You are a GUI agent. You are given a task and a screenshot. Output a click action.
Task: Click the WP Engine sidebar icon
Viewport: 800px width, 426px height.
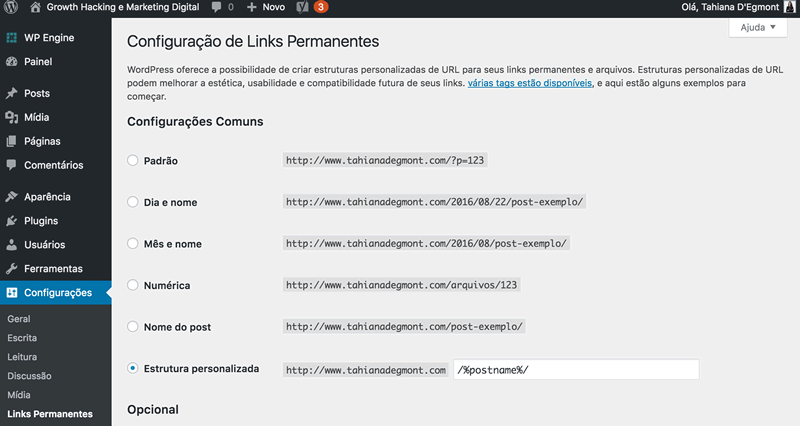click(12, 38)
